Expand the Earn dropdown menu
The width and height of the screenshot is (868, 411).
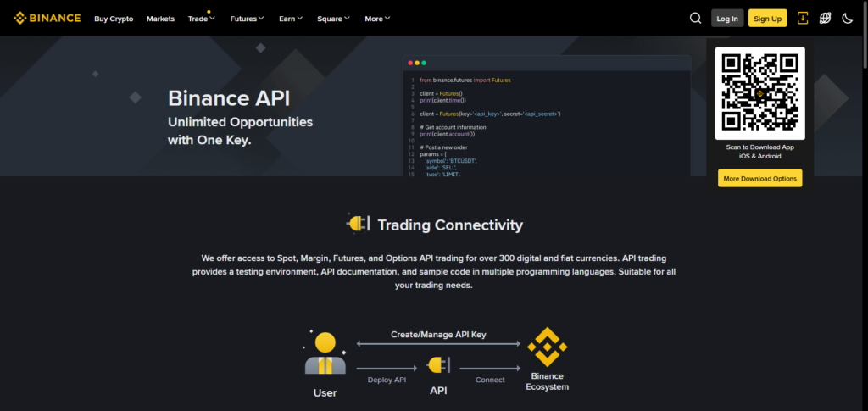291,19
